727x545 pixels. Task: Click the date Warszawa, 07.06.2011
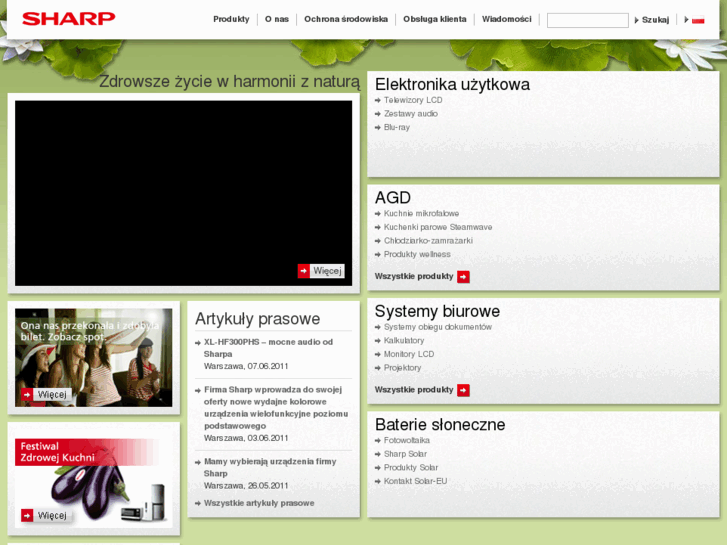point(246,366)
